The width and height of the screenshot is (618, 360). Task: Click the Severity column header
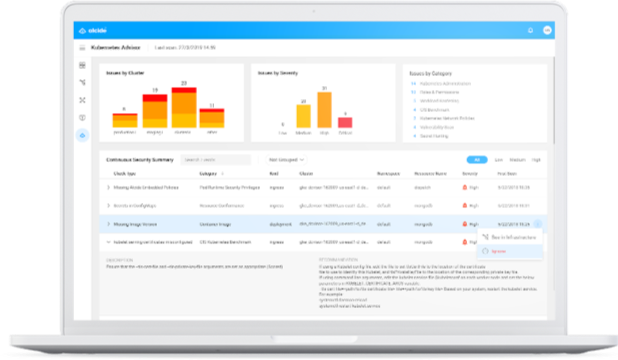tap(470, 173)
